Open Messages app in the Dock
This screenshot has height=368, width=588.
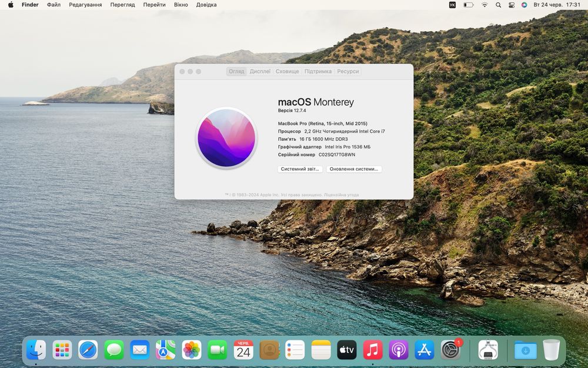click(x=113, y=350)
